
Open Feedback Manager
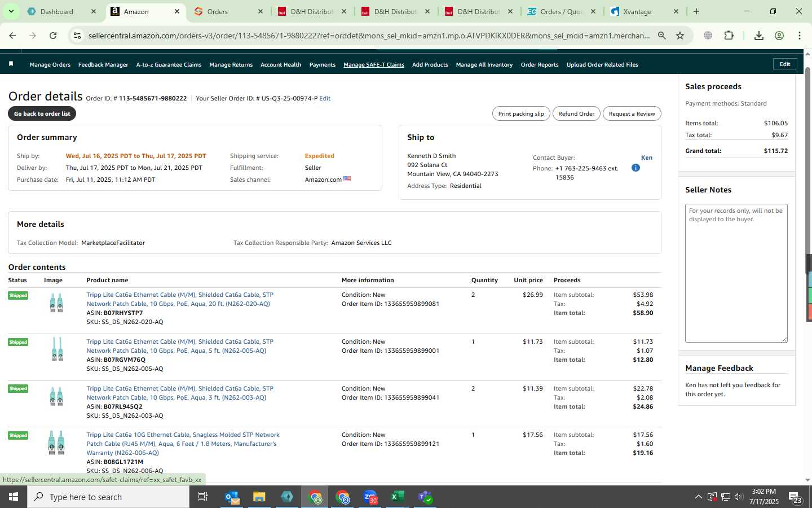point(103,65)
